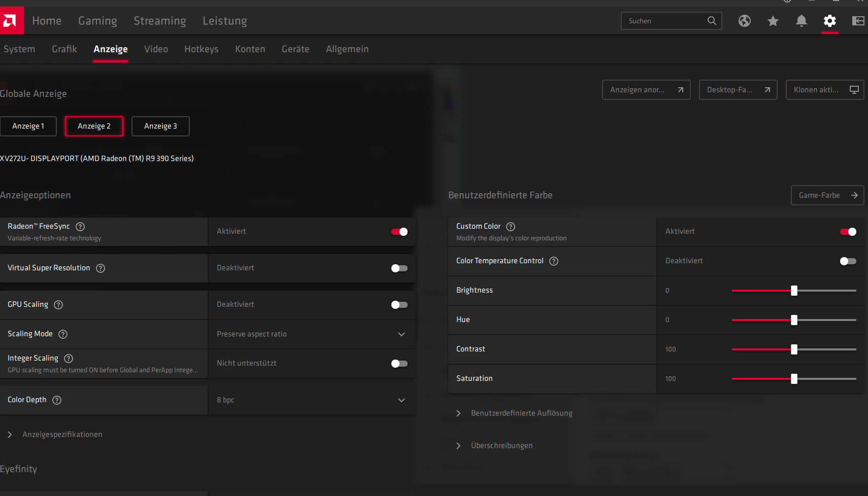
Task: Disable Custom Color toggle
Action: [x=848, y=232]
